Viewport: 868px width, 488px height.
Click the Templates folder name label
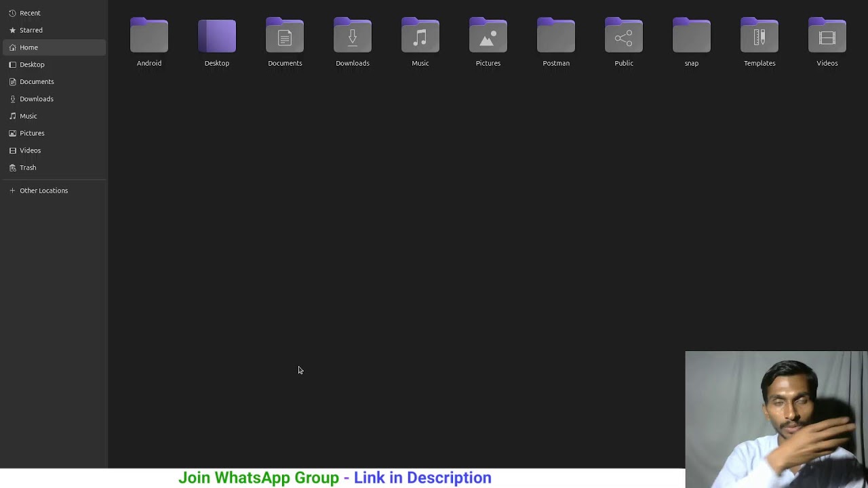759,63
